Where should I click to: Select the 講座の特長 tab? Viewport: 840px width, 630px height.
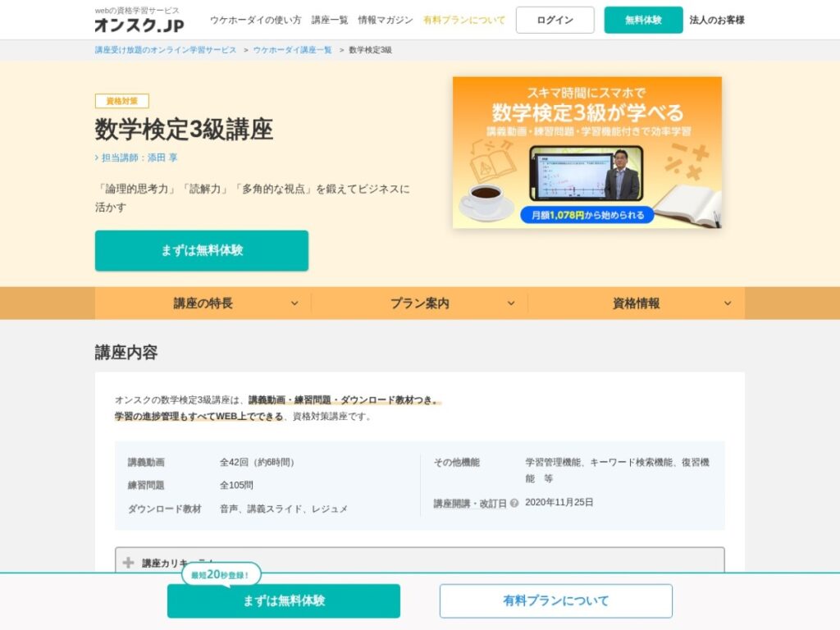point(203,304)
